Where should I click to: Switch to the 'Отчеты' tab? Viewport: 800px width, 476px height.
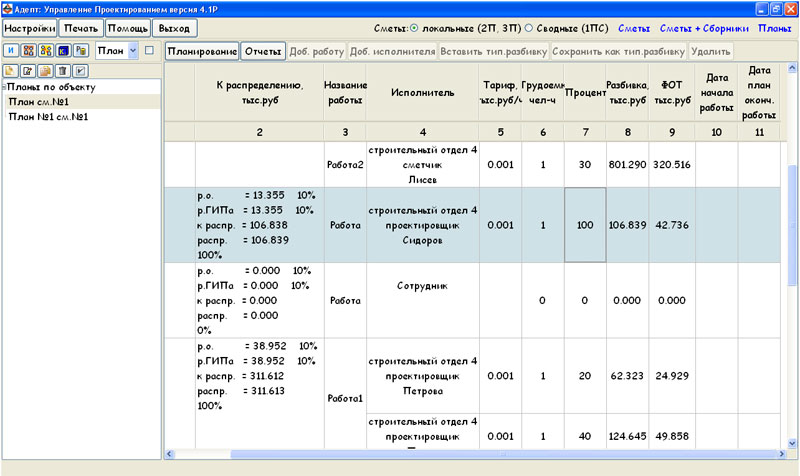262,50
